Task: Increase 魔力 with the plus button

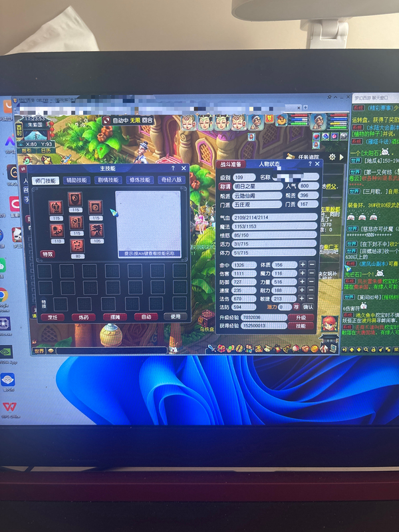Action: point(303,273)
